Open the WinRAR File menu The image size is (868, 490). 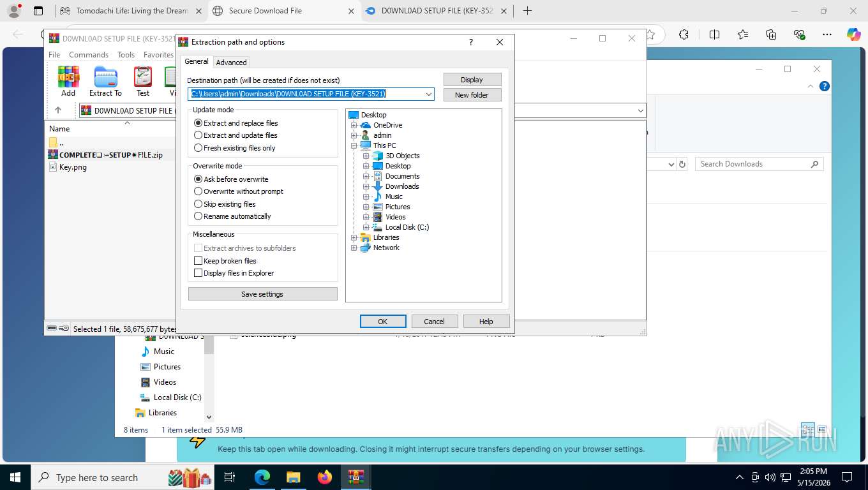click(x=54, y=55)
